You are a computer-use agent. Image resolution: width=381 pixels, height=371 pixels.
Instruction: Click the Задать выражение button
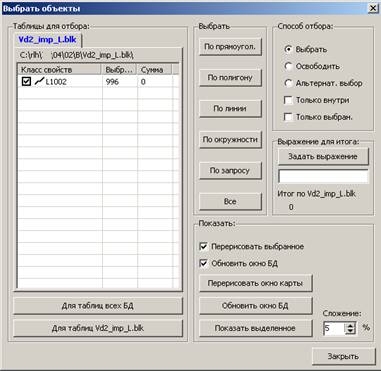[323, 156]
